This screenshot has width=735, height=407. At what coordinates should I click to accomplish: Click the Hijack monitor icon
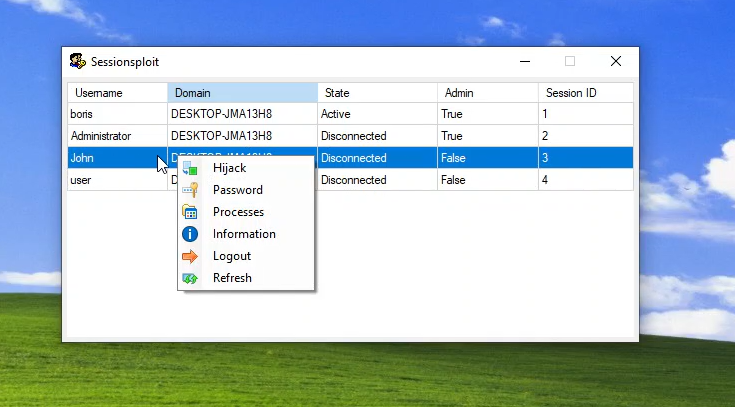[190, 168]
